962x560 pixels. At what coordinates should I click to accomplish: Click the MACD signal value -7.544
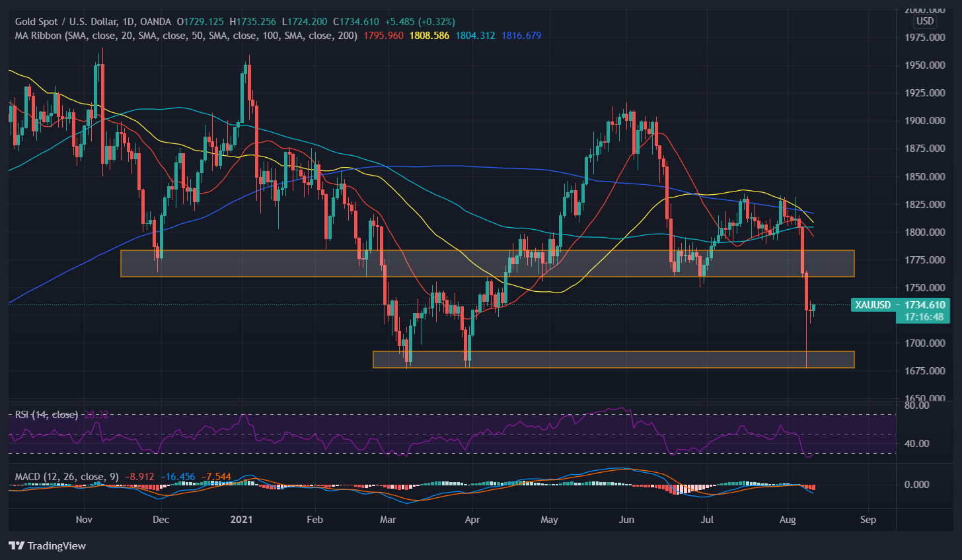tap(216, 476)
